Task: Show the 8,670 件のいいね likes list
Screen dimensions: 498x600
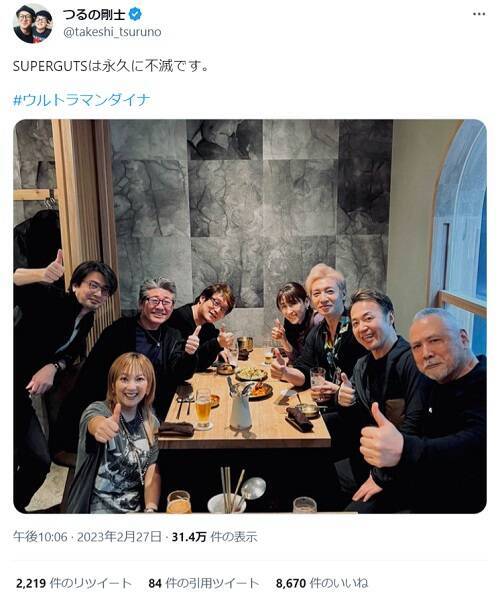Action: [322, 583]
